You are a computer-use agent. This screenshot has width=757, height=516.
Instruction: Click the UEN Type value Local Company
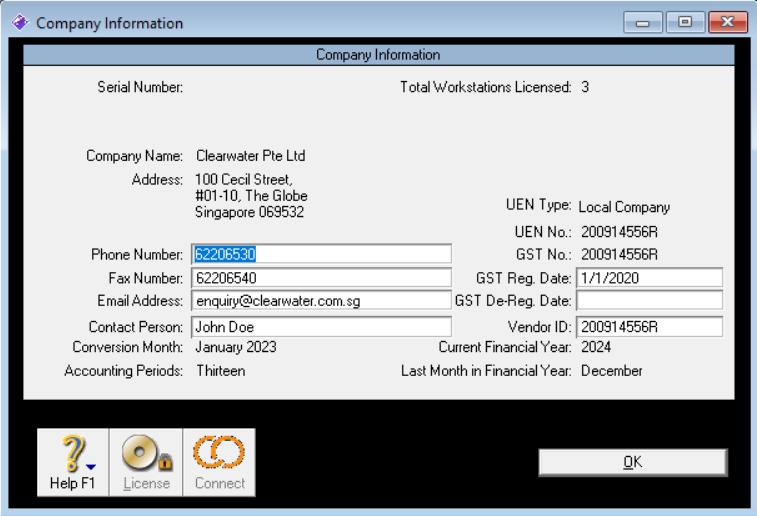coord(624,207)
